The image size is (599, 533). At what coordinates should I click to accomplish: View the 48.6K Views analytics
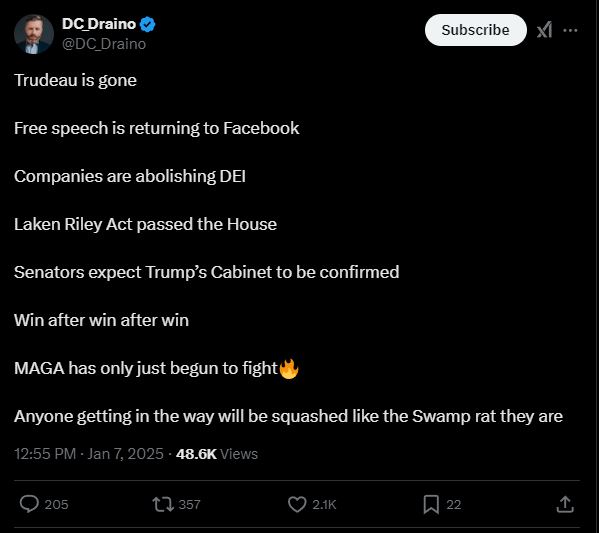coord(217,454)
